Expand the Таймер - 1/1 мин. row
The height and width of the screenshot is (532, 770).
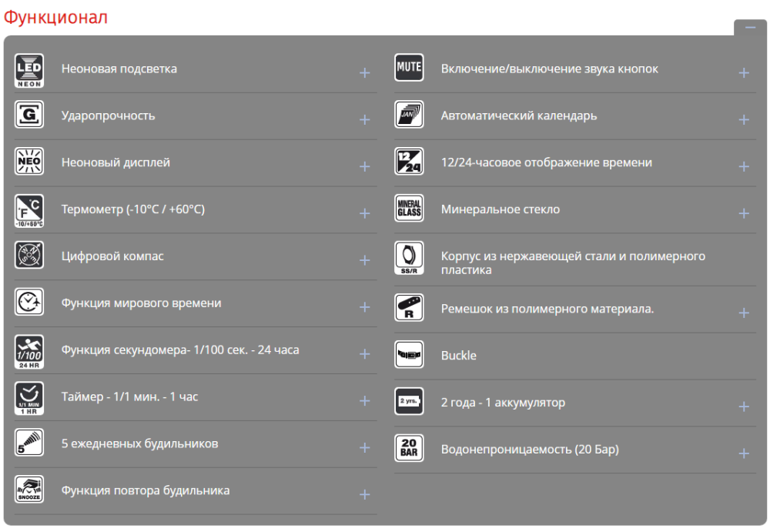coord(365,401)
